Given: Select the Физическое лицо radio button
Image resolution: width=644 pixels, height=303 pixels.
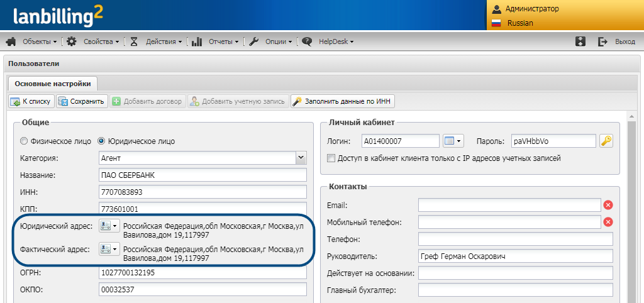Looking at the screenshot, I should 24,141.
